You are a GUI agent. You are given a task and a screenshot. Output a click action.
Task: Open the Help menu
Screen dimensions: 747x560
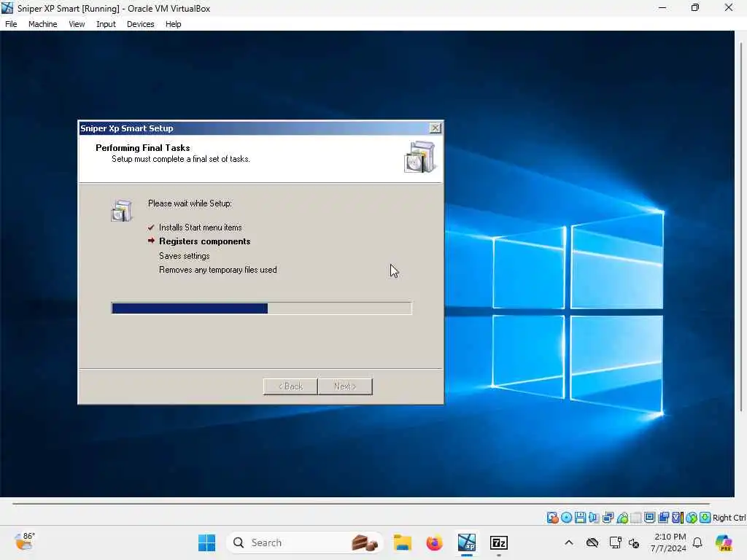point(174,24)
